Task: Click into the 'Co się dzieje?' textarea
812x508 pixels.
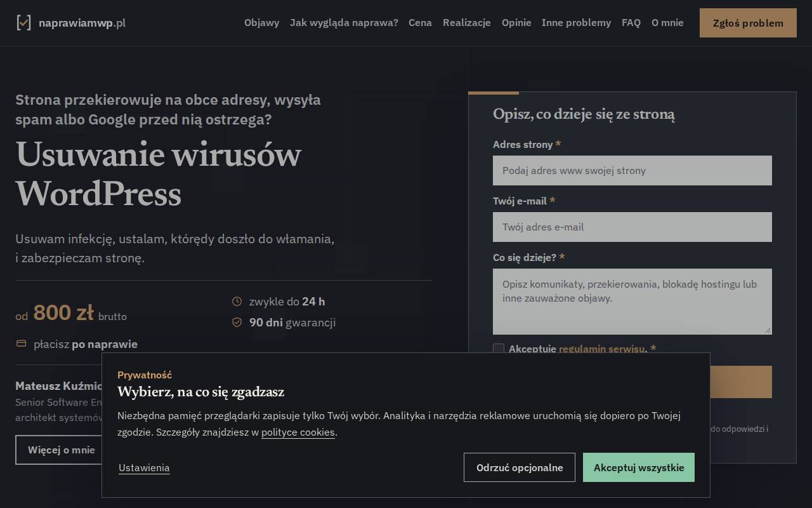Action: point(632,302)
